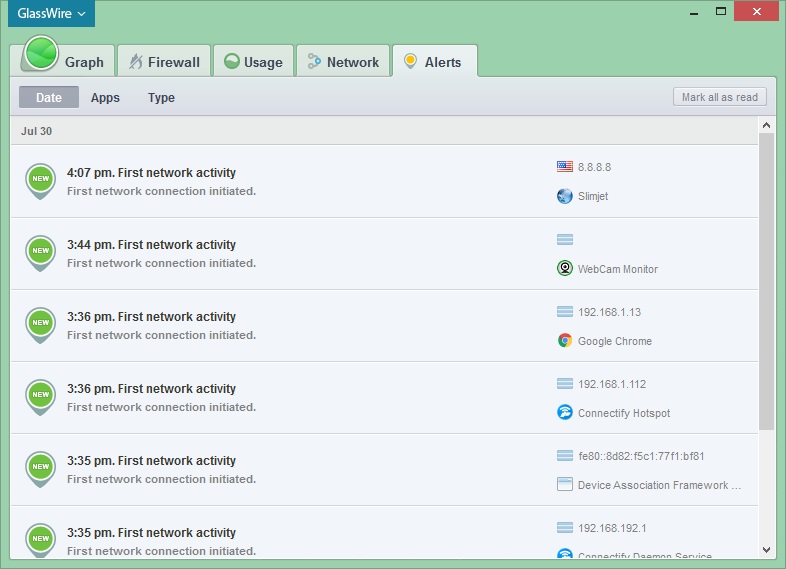This screenshot has height=569, width=786.
Task: Open the Network tab
Action: tap(343, 61)
